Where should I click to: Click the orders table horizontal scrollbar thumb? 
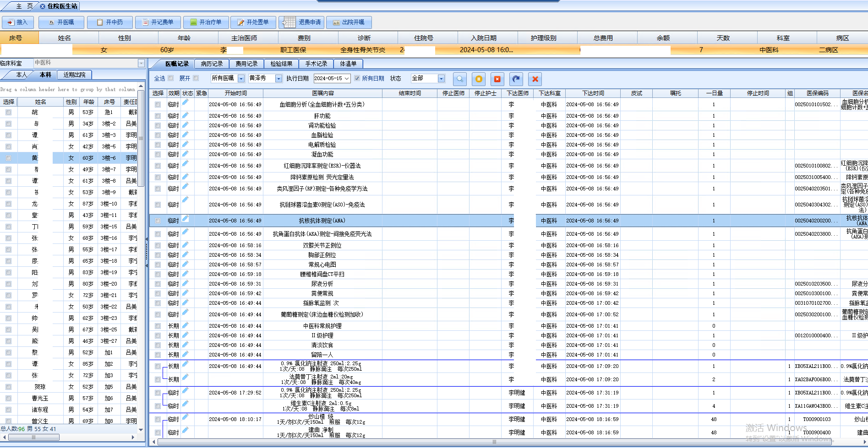[494, 442]
